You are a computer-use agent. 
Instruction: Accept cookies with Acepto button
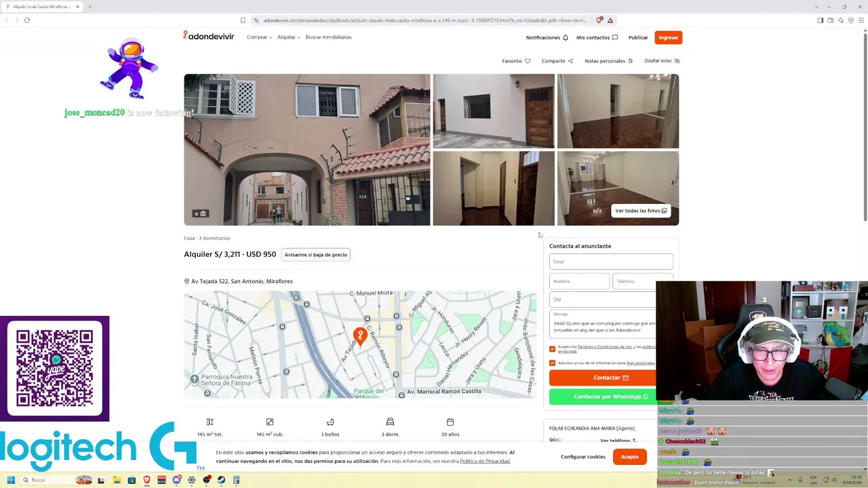click(x=629, y=457)
